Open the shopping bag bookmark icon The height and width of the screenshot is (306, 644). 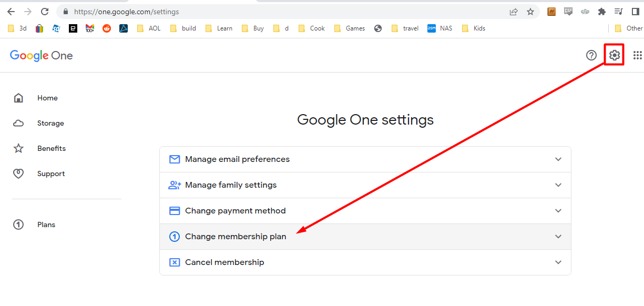coord(39,28)
